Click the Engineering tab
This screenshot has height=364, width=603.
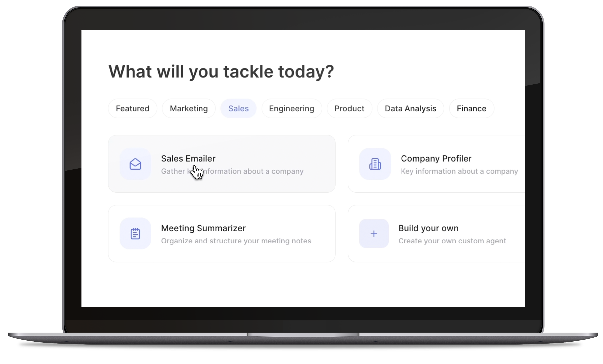click(292, 108)
